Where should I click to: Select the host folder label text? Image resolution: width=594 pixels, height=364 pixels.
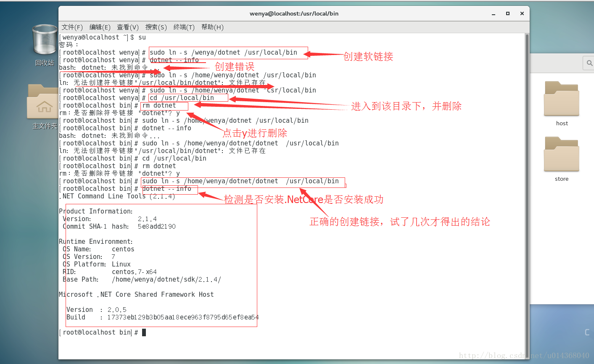[561, 123]
